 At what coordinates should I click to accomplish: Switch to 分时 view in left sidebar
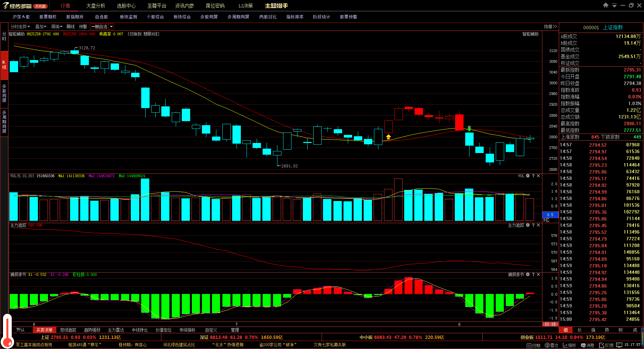[x=4, y=36]
